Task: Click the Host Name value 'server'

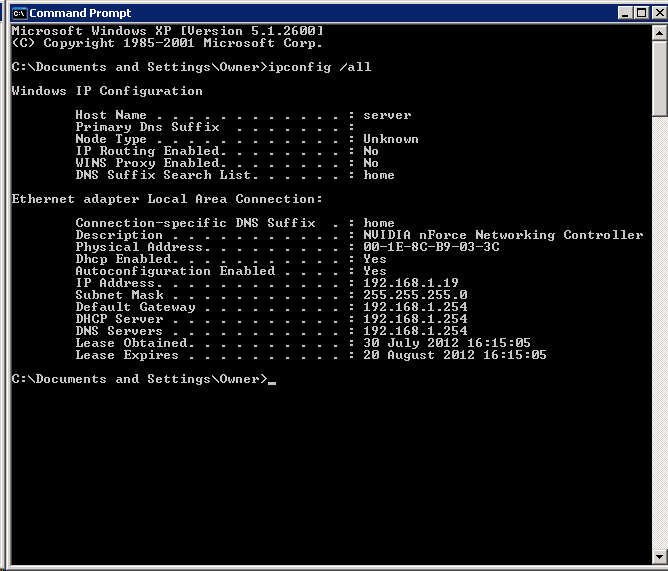Action: (387, 115)
